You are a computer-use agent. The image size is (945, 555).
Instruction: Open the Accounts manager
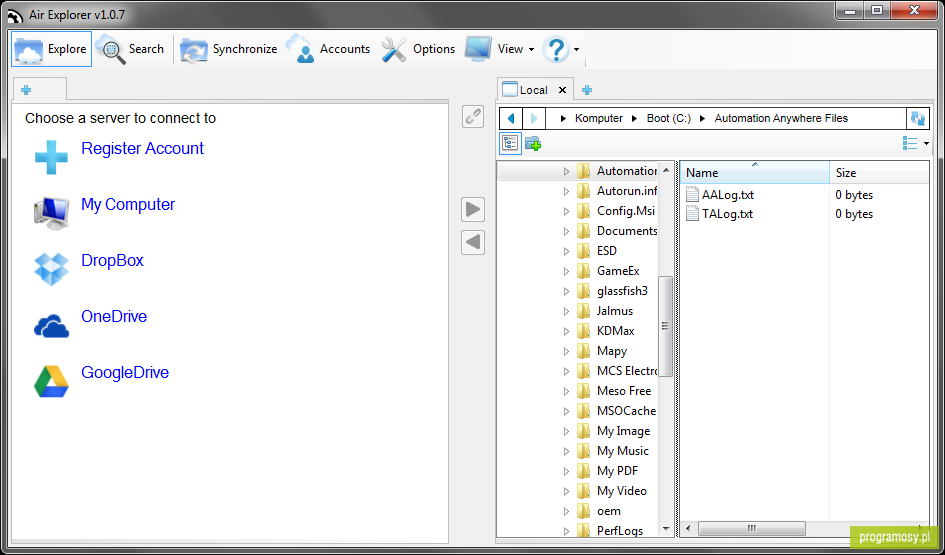[x=328, y=49]
